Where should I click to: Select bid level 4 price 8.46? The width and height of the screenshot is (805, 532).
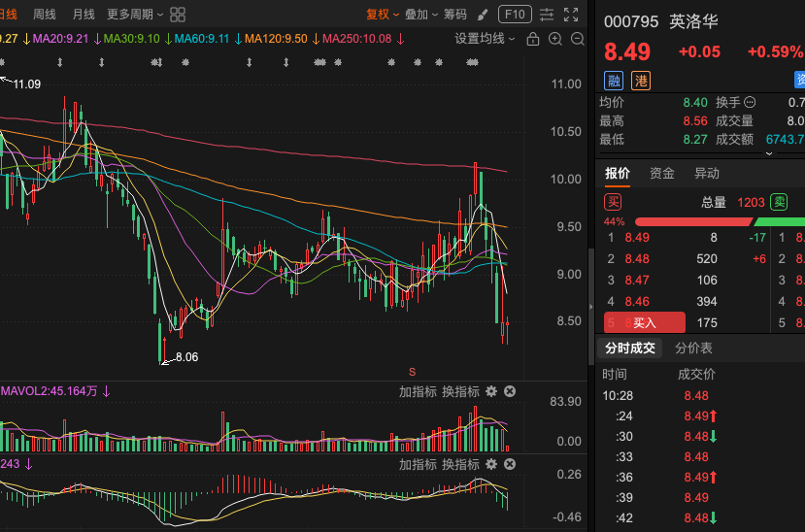pos(637,302)
